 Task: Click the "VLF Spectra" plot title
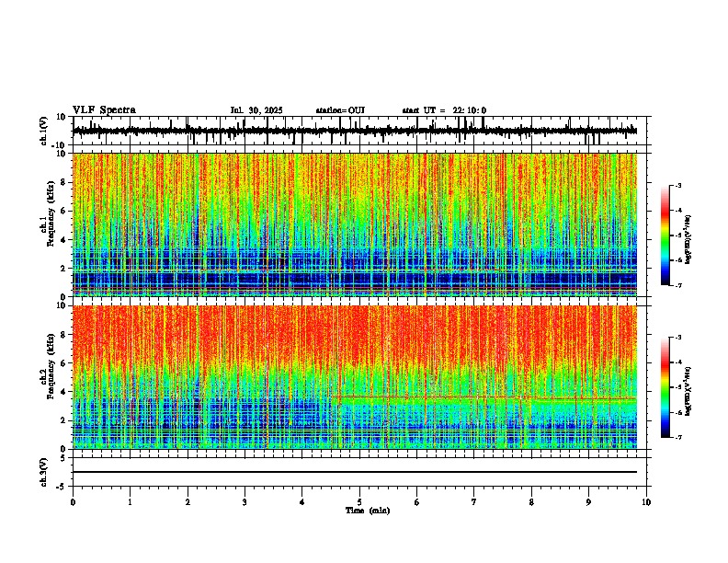click(104, 110)
